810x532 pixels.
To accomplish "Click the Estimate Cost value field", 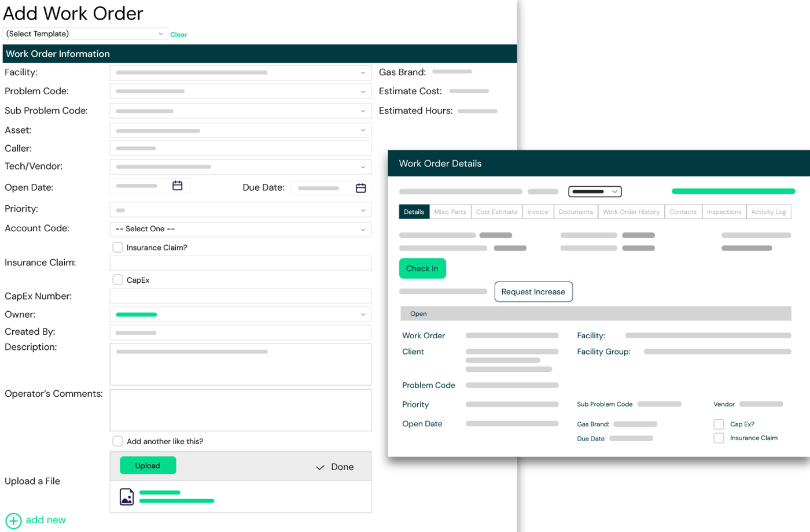I will pyautogui.click(x=469, y=91).
